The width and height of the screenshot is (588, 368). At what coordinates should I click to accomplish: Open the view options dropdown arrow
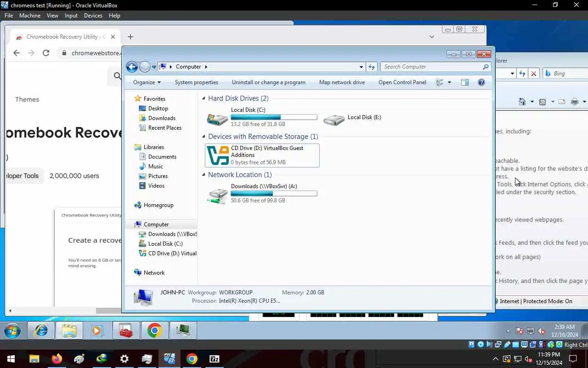point(449,82)
